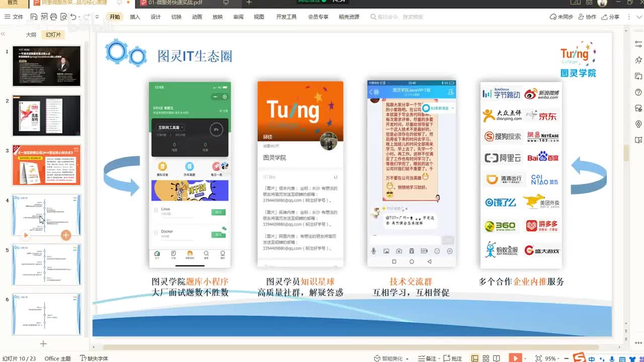This screenshot has width=644, height=362.
Task: Select slide 5 thumbnail
Action: pos(46,264)
